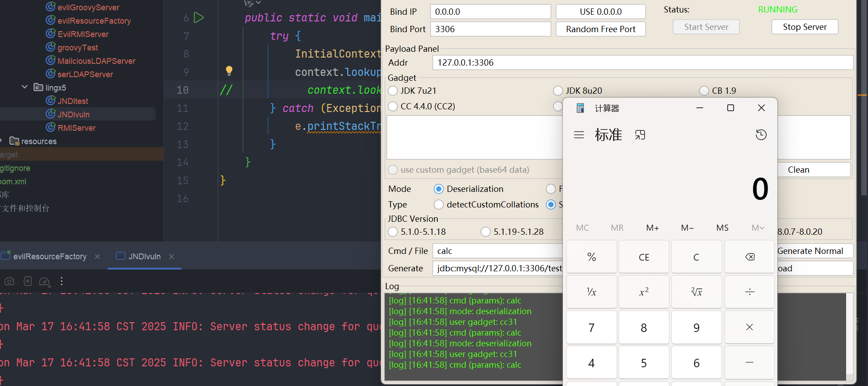The image size is (868, 386).
Task: Click calculator CE button
Action: coord(644,257)
